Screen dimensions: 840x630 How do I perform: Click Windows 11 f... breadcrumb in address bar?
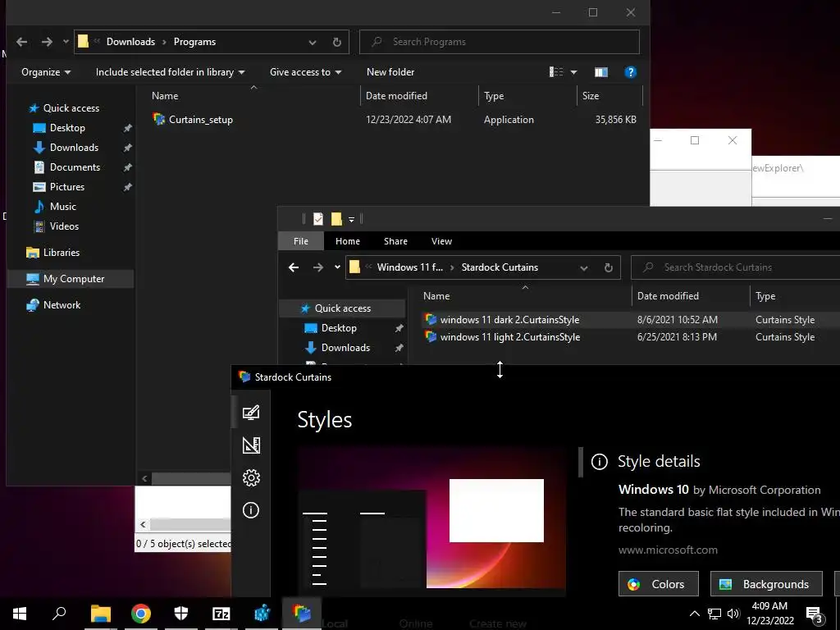tap(410, 267)
